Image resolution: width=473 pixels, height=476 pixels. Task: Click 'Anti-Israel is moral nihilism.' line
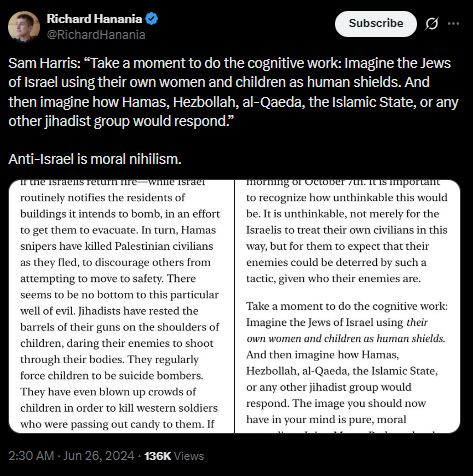point(95,159)
